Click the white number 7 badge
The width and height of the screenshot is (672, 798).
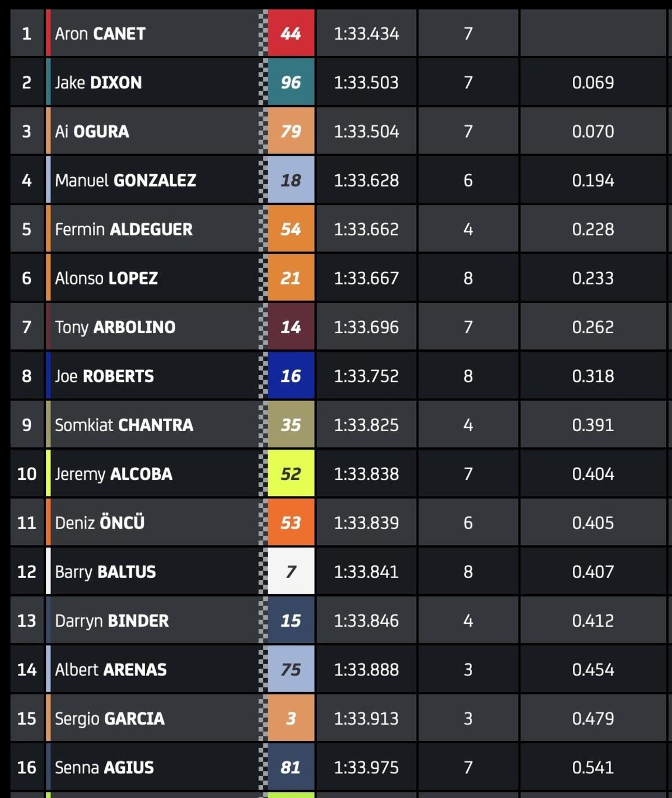(291, 572)
